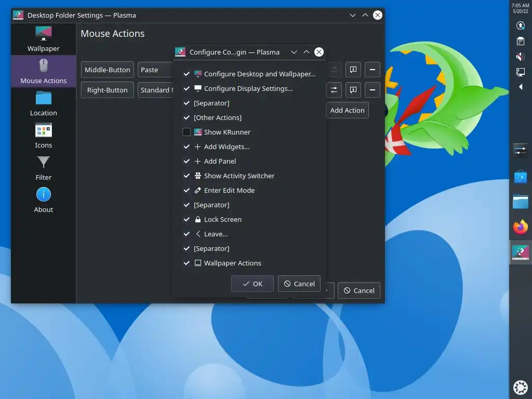Open the Filter section in the sidebar
532x399 pixels.
point(44,168)
